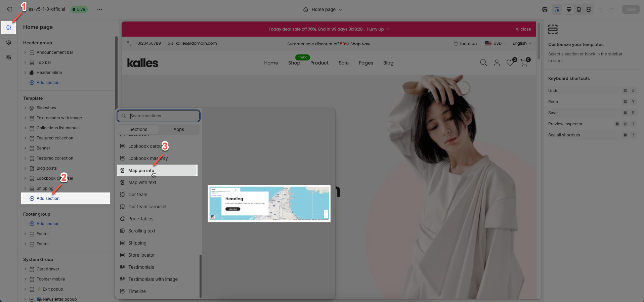Open the account user icon in store header
This screenshot has height=302, width=644.
click(497, 63)
